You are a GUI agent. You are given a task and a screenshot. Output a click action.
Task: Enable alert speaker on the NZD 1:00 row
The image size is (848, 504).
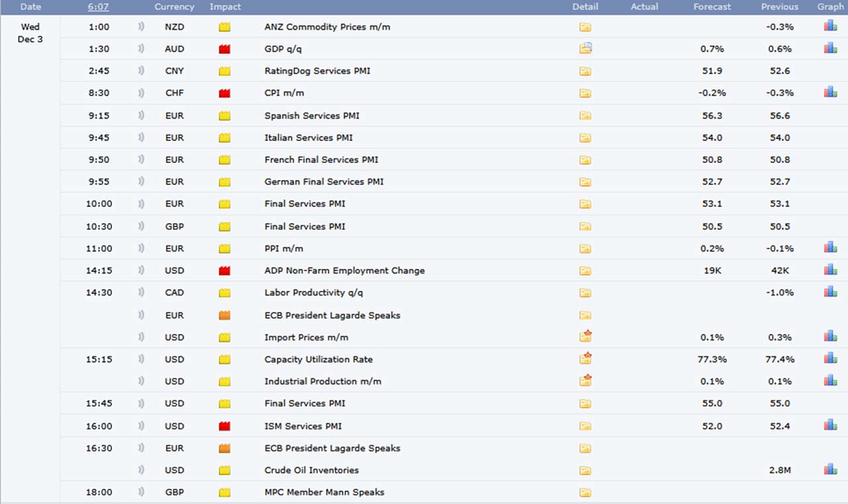pyautogui.click(x=140, y=27)
